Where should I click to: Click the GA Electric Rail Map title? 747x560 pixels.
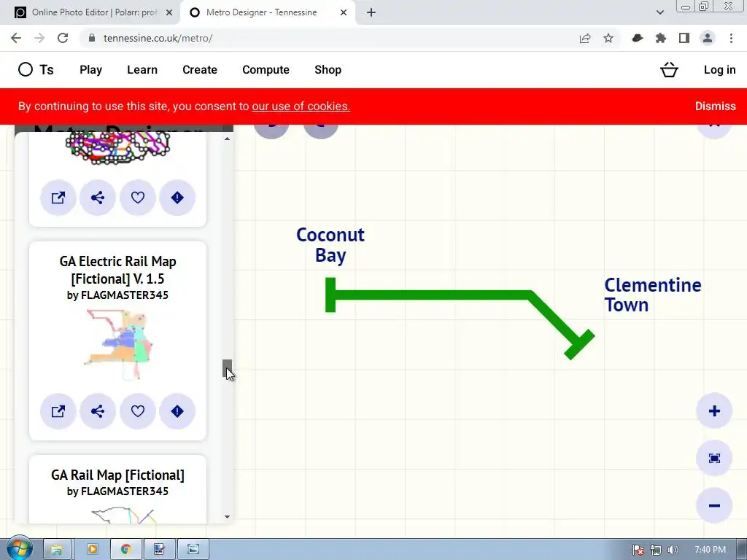117,270
